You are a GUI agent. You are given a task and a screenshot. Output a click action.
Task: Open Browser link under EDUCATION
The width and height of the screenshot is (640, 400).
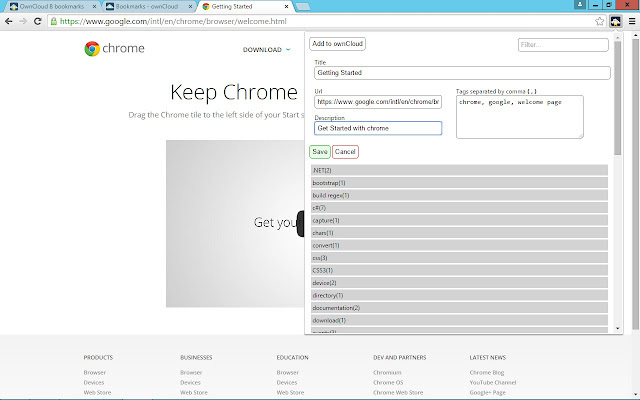coord(288,373)
